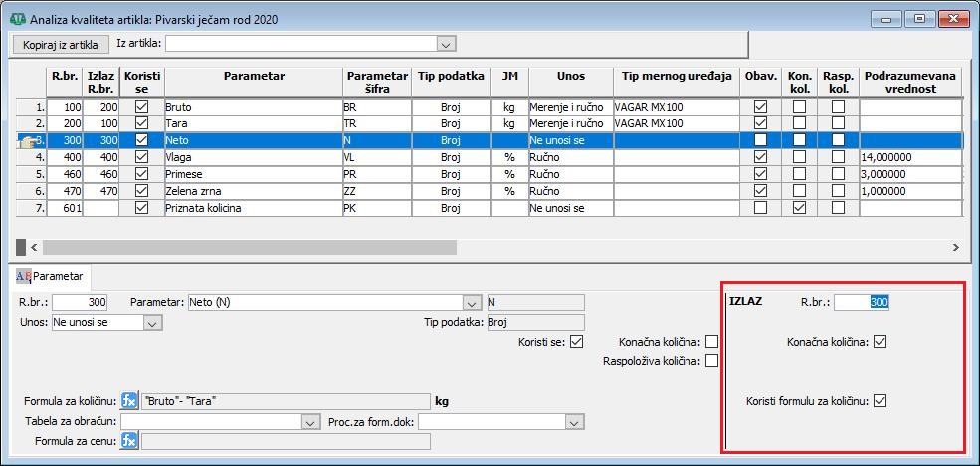Viewport: 980px width, 466px height.
Task: Click the Formula za količinu text field
Action: click(286, 401)
